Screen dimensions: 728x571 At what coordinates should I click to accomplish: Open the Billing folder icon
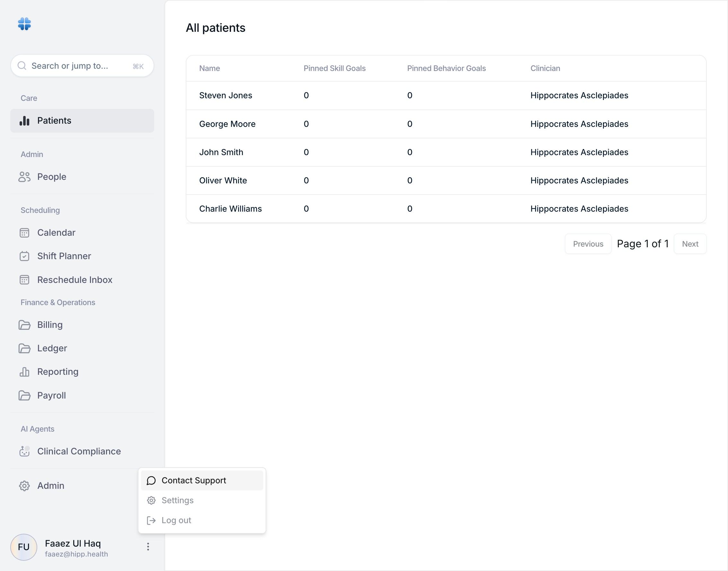pyautogui.click(x=24, y=325)
